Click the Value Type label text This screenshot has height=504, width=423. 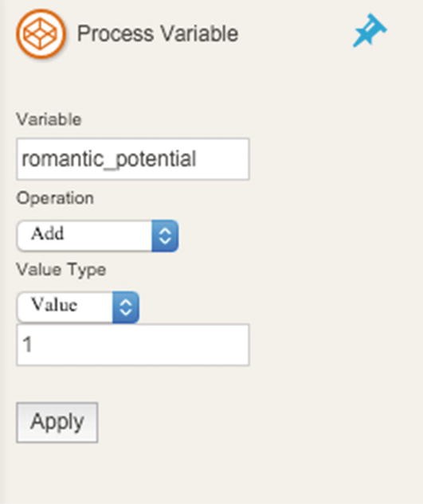click(61, 269)
